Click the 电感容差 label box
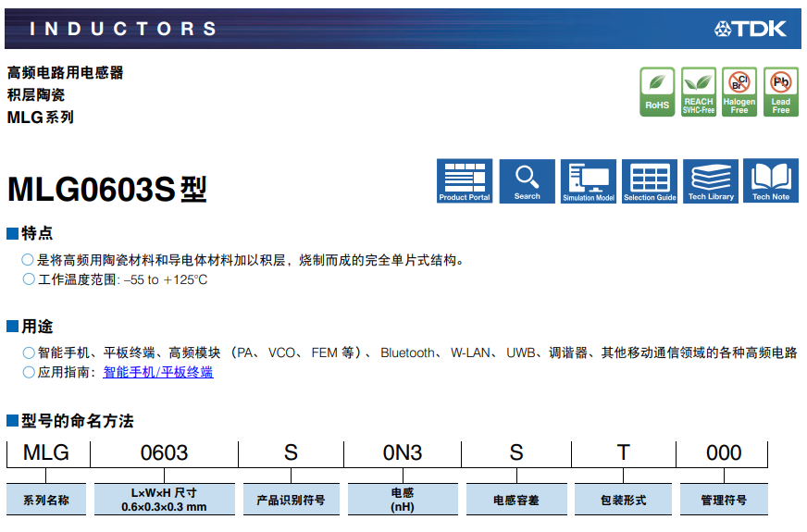 click(x=515, y=500)
